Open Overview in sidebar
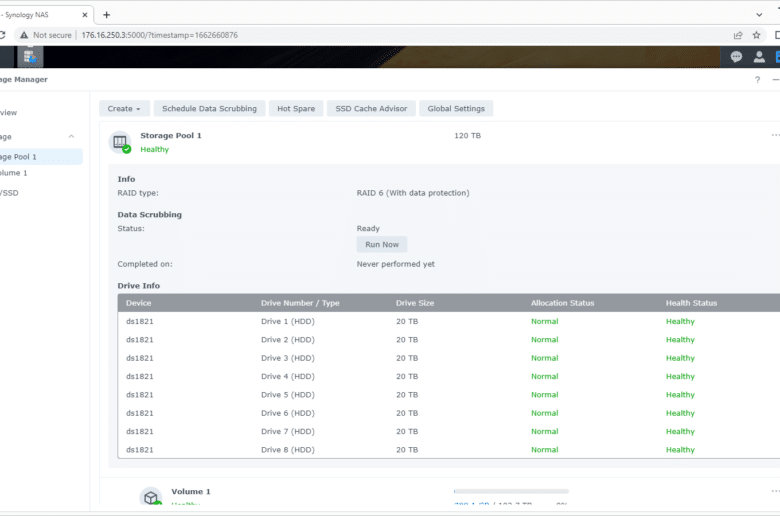 8,112
